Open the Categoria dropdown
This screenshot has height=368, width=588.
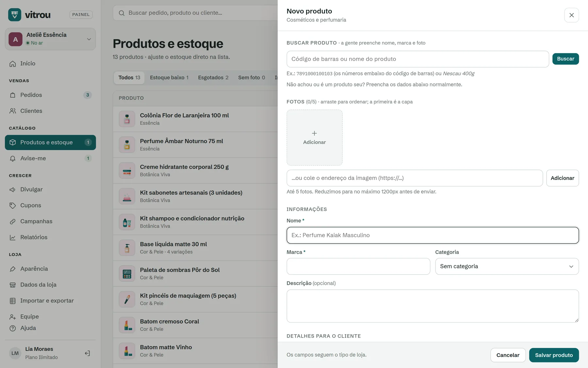507,266
